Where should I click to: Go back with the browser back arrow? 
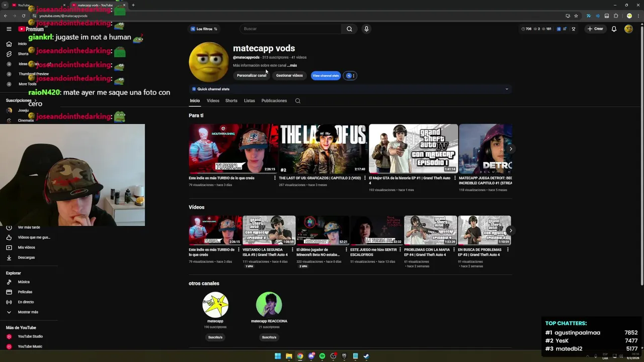(6, 16)
